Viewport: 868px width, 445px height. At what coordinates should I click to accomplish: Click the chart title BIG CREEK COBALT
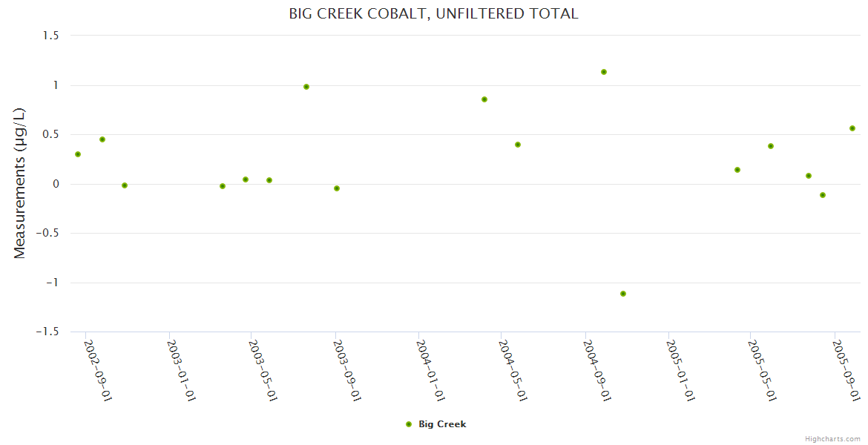pos(433,14)
